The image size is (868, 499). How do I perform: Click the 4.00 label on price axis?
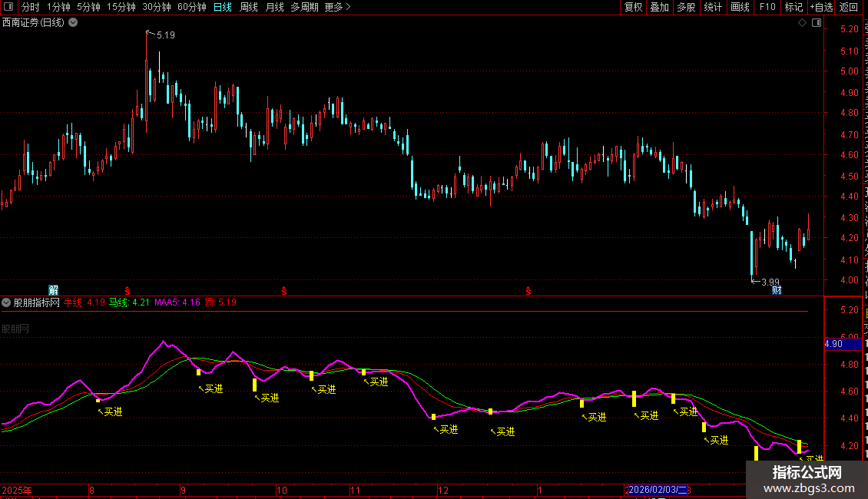849,280
